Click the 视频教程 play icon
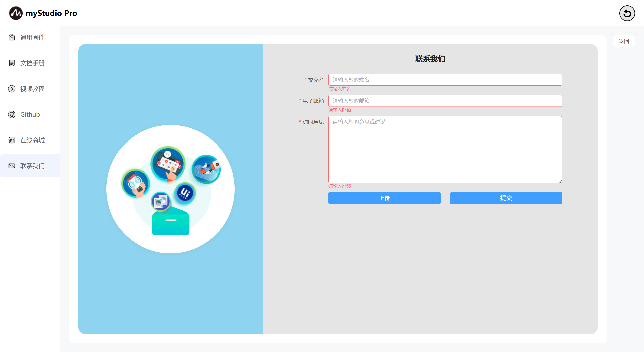The height and width of the screenshot is (352, 644). [12, 89]
